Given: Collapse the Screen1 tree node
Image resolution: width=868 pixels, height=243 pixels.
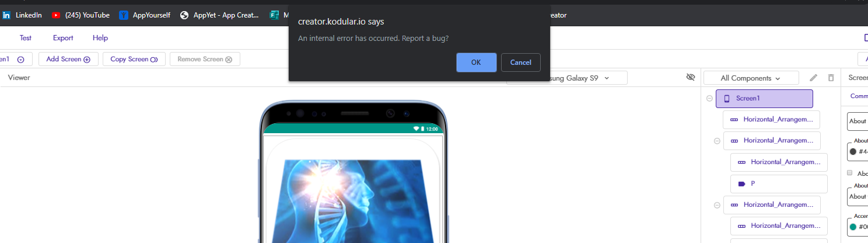Looking at the screenshot, I should (x=709, y=99).
